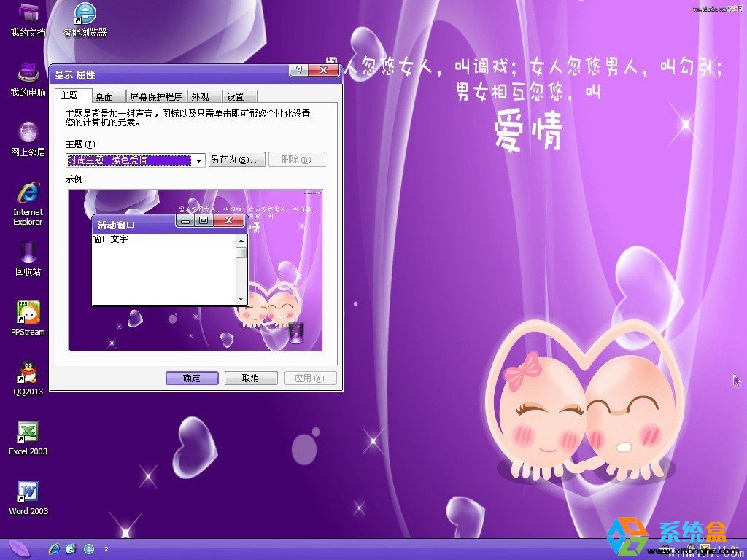Open the 主题 theme selection dropdown

point(198,159)
